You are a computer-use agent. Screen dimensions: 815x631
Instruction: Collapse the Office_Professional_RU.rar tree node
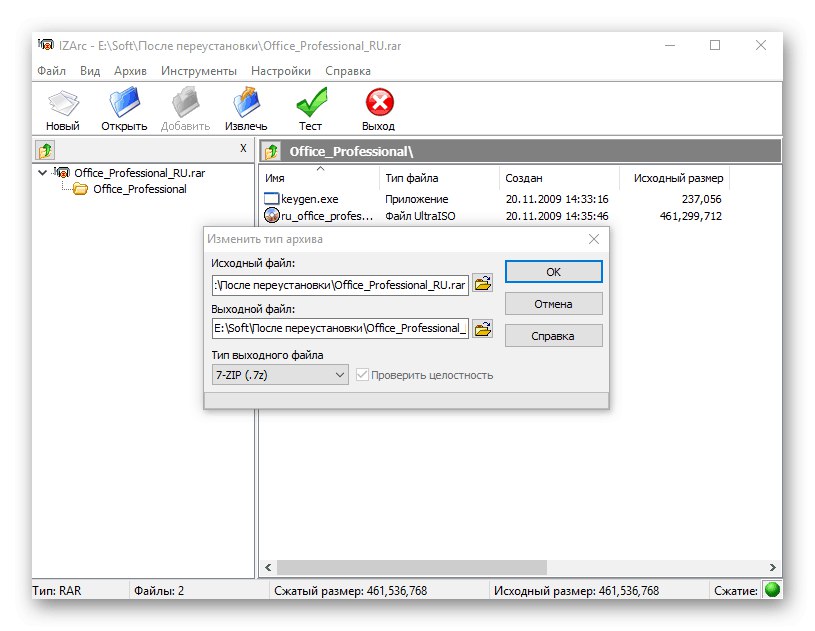[x=43, y=173]
